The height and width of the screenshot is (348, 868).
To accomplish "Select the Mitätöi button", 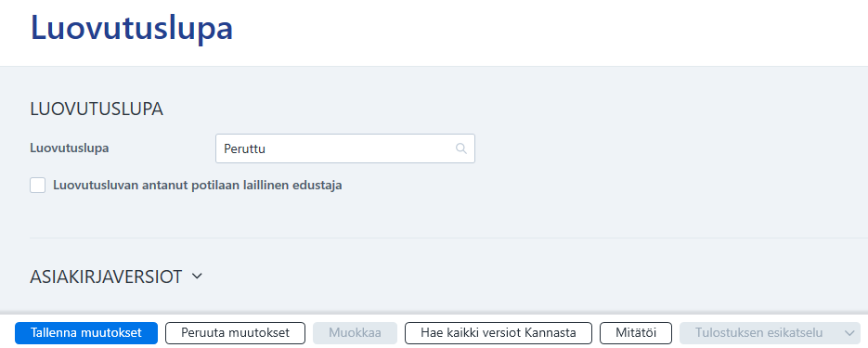I will coord(636,333).
